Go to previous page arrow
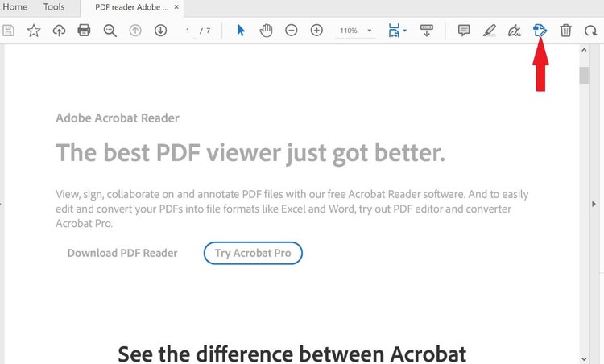The width and height of the screenshot is (604, 364). 135,31
